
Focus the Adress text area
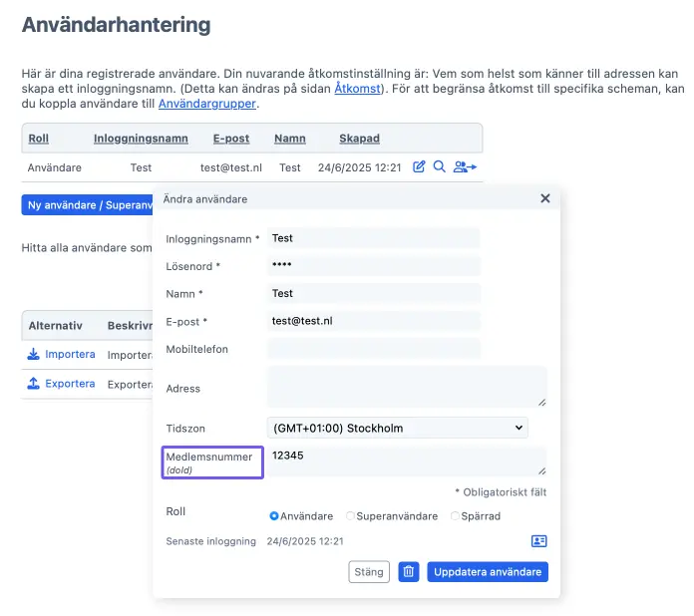pos(407,387)
